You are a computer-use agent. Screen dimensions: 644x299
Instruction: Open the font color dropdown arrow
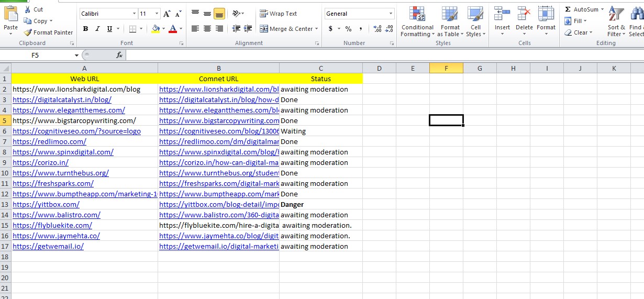181,29
